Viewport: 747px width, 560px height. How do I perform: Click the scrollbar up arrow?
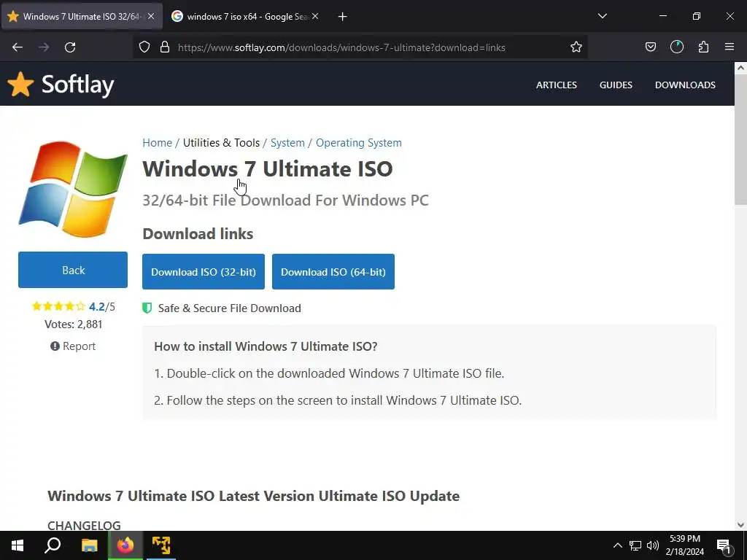click(x=740, y=68)
